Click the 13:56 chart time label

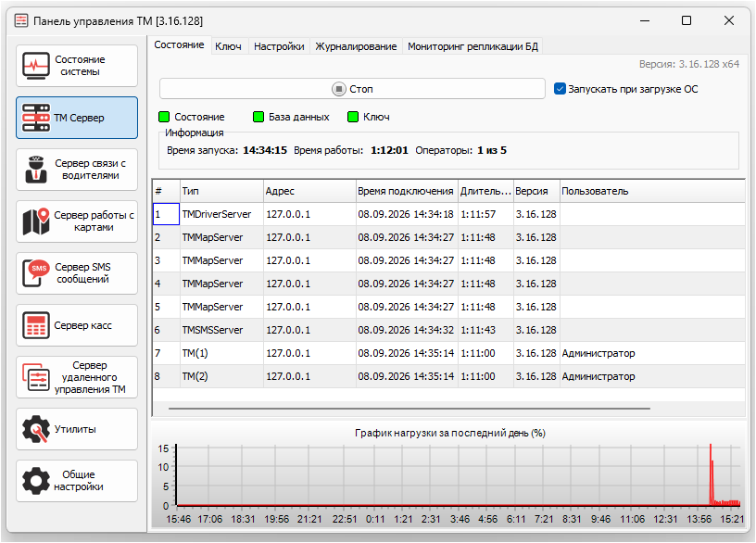coord(699,519)
